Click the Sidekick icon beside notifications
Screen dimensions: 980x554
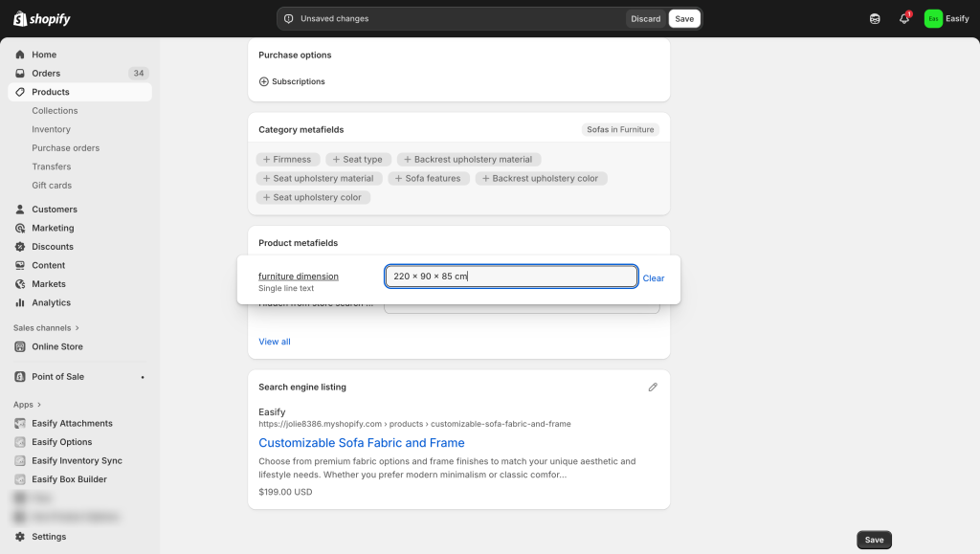(x=874, y=18)
